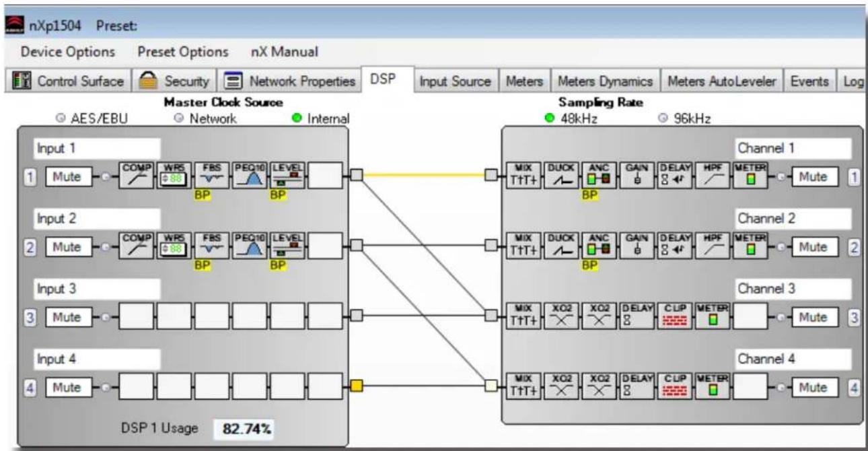Open the HPF block on Channel 2
The height and width of the screenshot is (451, 868).
[713, 246]
